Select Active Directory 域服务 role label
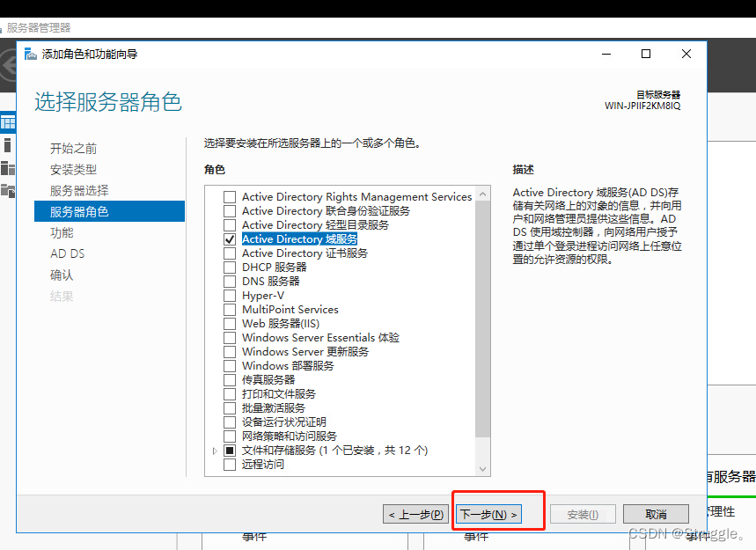Image resolution: width=756 pixels, height=550 pixels. (x=299, y=239)
